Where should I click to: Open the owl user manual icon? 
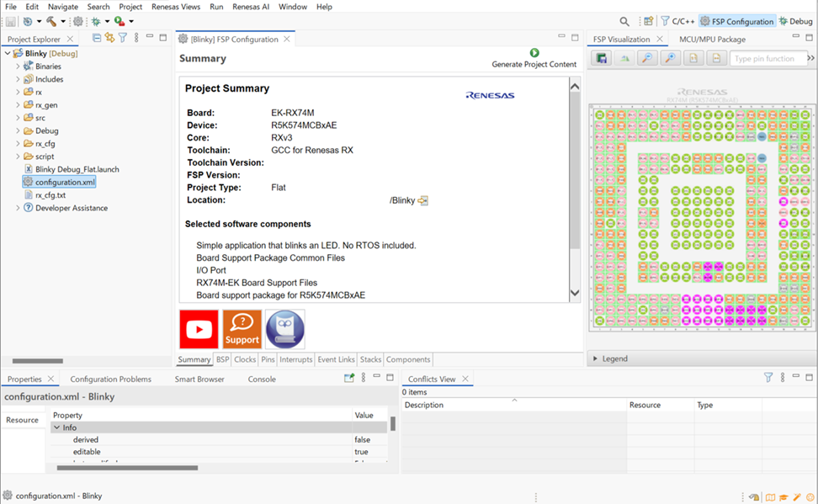(x=284, y=329)
